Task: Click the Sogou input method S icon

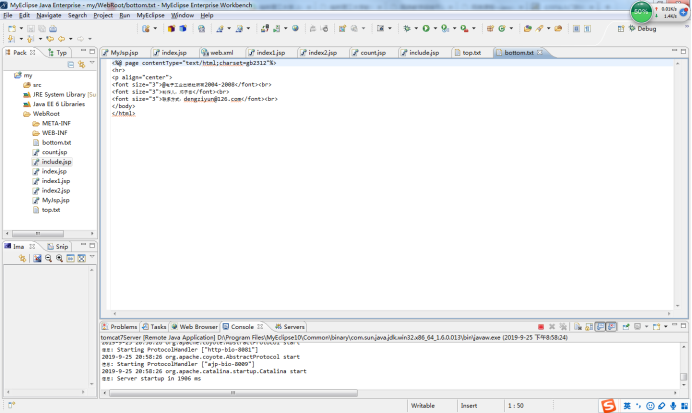Action: coord(608,405)
